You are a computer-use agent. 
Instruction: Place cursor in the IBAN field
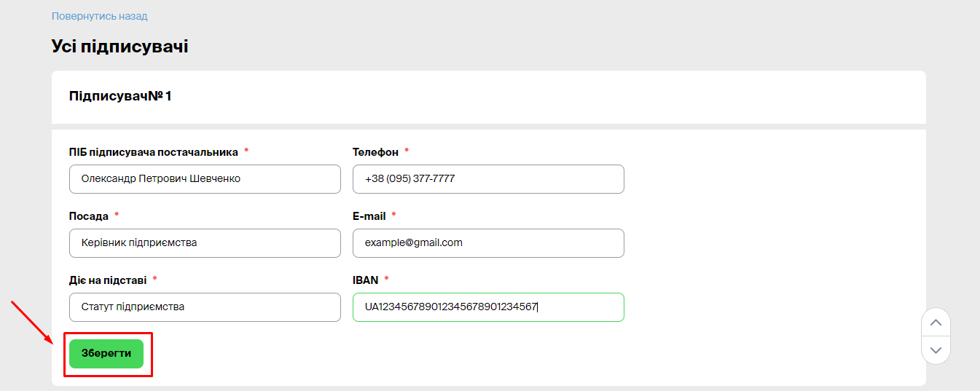[488, 307]
